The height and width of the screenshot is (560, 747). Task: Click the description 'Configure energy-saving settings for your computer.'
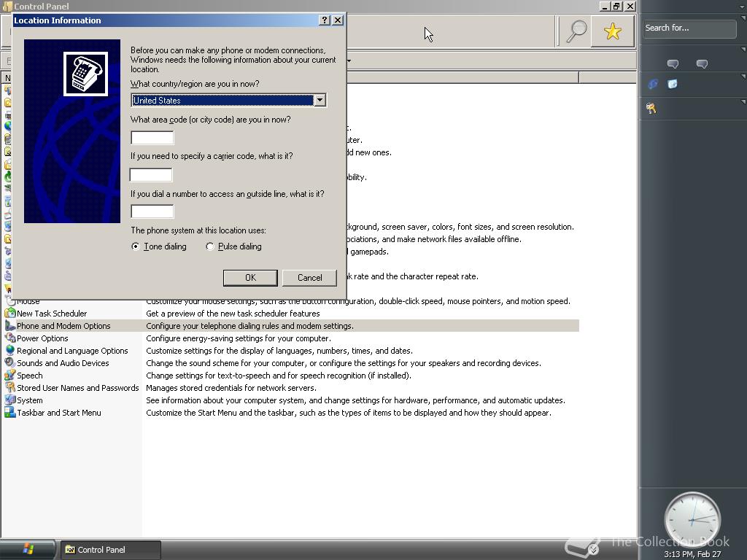coord(239,338)
